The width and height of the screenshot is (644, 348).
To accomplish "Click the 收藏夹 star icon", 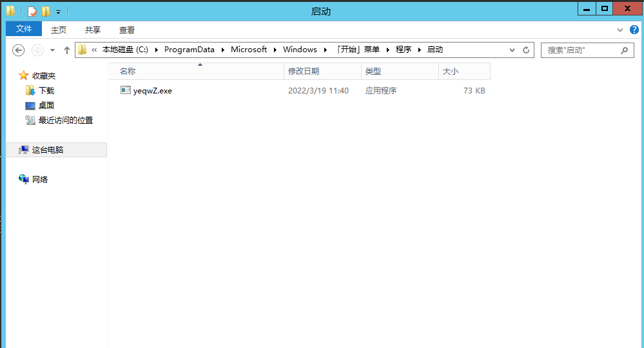I will coord(24,75).
